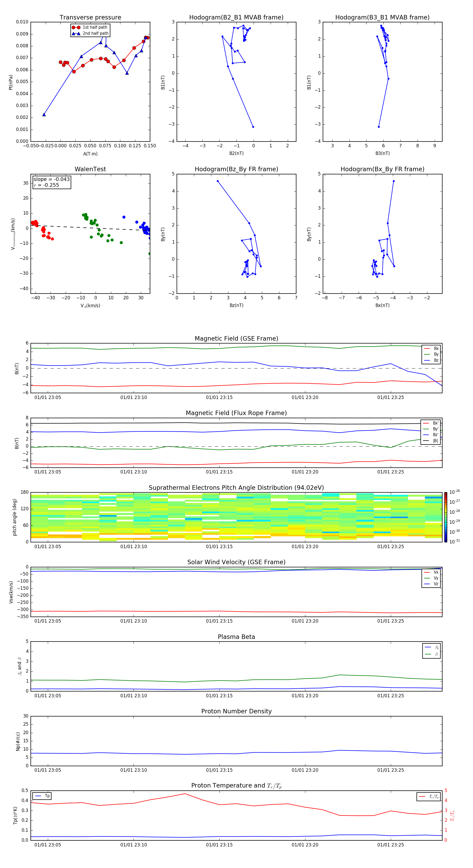This screenshot has height=868, width=473.
Task: Click the Bx(nT) axis label
Action: pyautogui.click(x=382, y=305)
